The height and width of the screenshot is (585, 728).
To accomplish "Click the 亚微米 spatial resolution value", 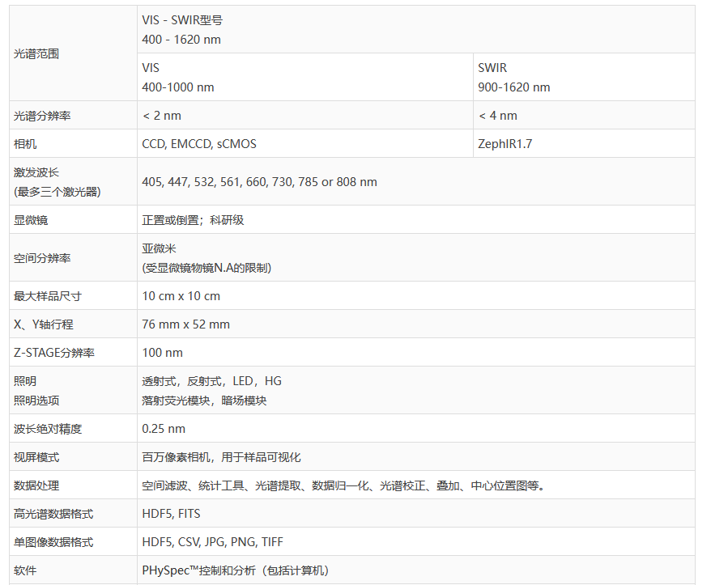I will pyautogui.click(x=159, y=249).
